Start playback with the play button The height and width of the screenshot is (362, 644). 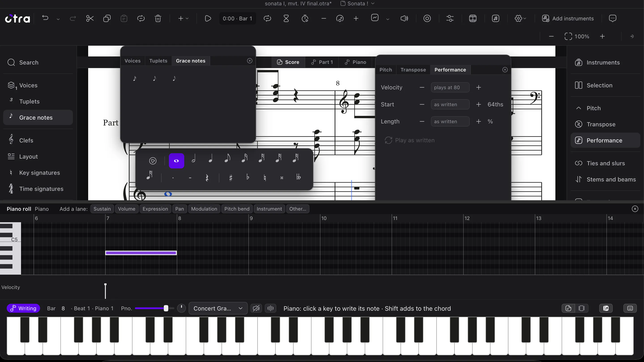coord(208,18)
